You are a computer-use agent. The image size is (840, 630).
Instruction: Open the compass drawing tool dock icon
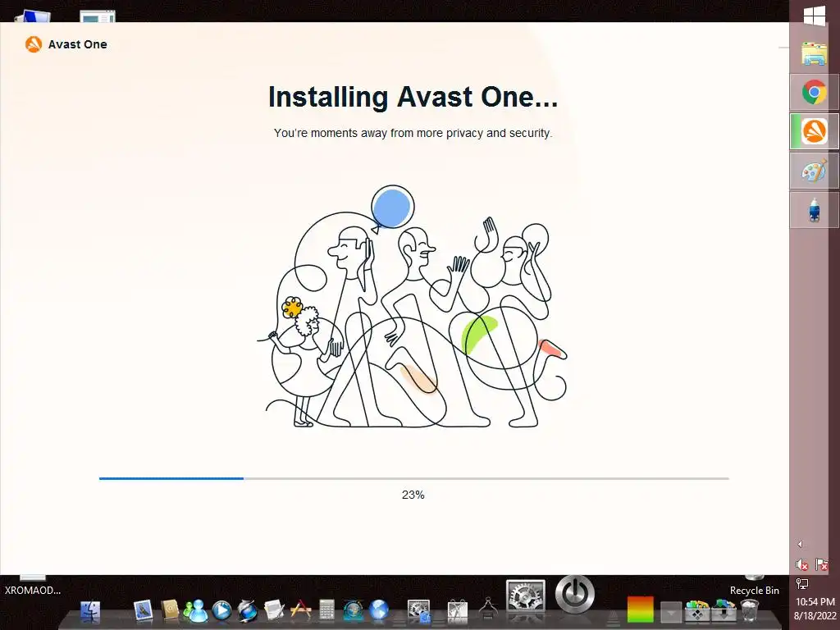point(487,608)
